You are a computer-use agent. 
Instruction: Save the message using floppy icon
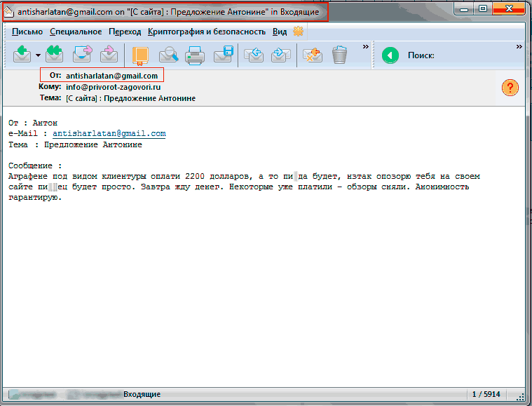click(x=223, y=54)
